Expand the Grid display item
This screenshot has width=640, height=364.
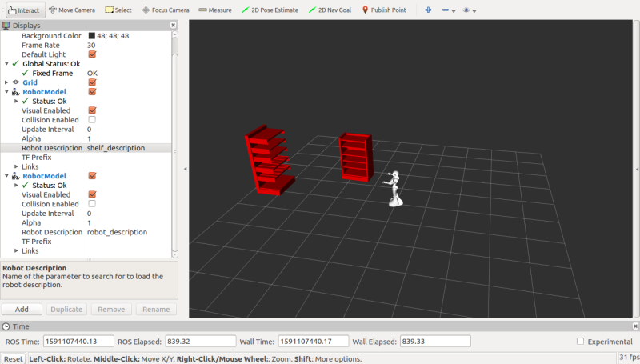[6, 82]
